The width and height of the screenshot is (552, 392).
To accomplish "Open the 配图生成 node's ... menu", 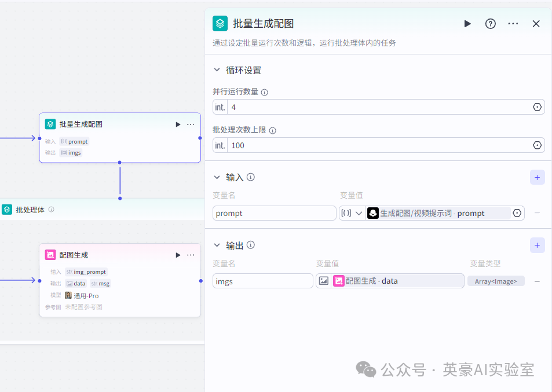I will [190, 255].
